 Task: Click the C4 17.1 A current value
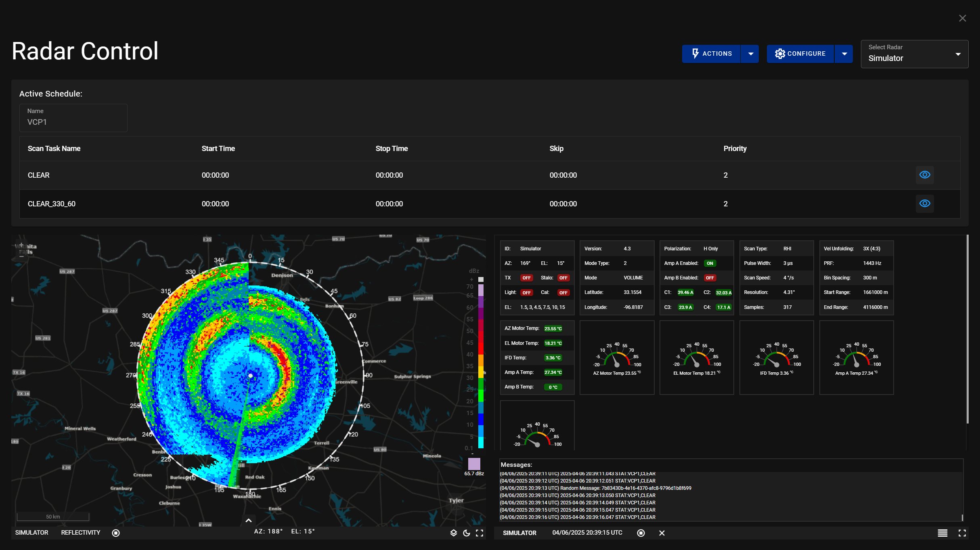(724, 307)
